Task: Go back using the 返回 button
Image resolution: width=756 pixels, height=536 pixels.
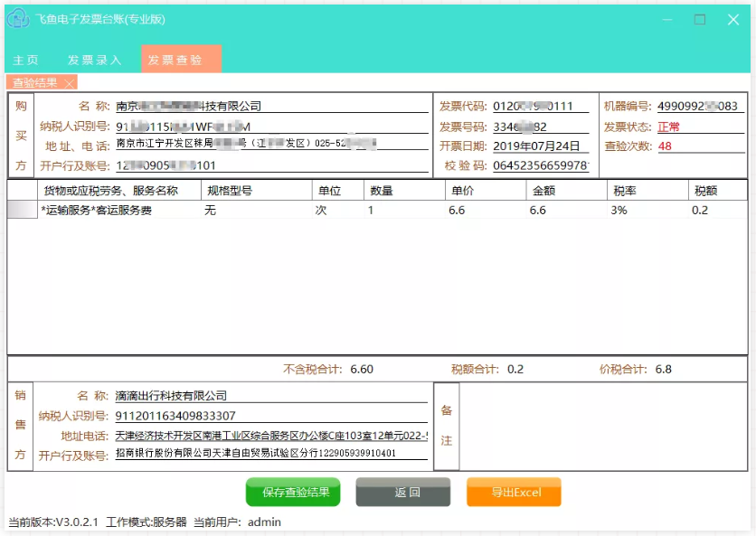Action: click(x=403, y=492)
